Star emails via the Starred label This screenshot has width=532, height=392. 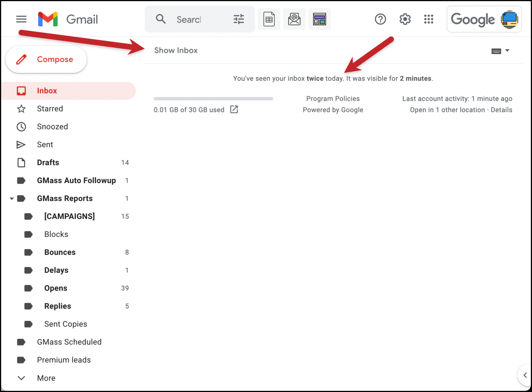50,108
